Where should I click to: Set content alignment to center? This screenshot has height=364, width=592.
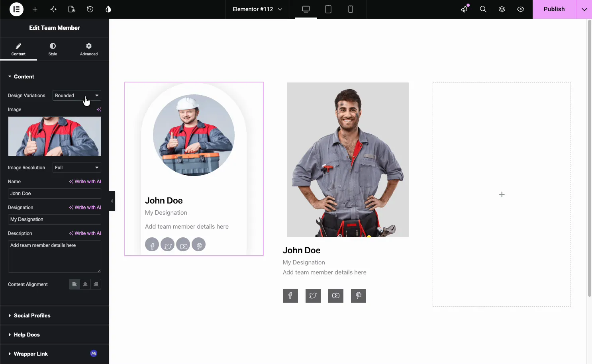pos(85,284)
